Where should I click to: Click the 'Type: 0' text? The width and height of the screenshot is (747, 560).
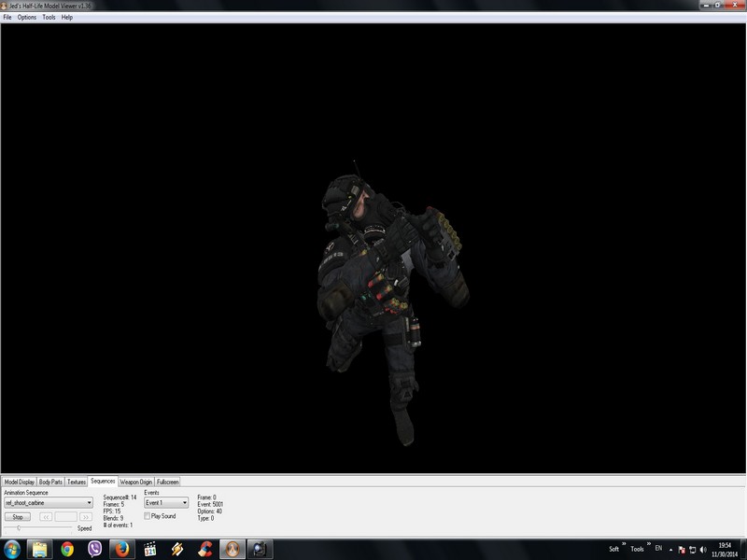click(x=205, y=518)
